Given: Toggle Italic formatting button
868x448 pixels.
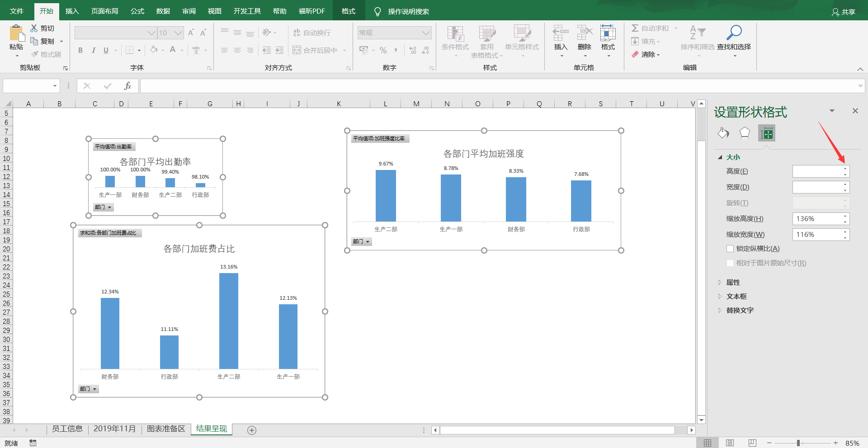Looking at the screenshot, I should coord(93,50).
